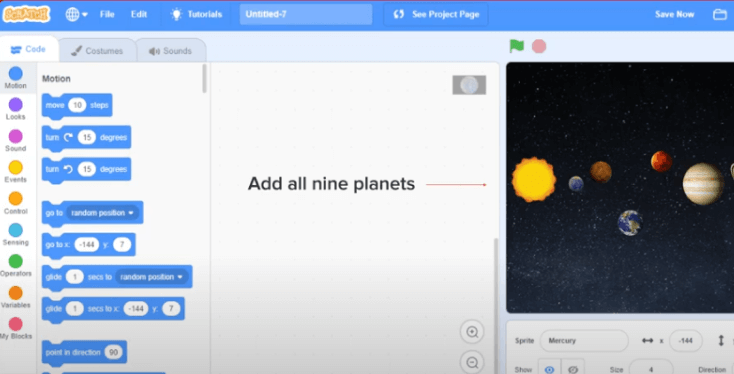Switch to the Sounds tab
This screenshot has width=734, height=374.
tap(171, 51)
